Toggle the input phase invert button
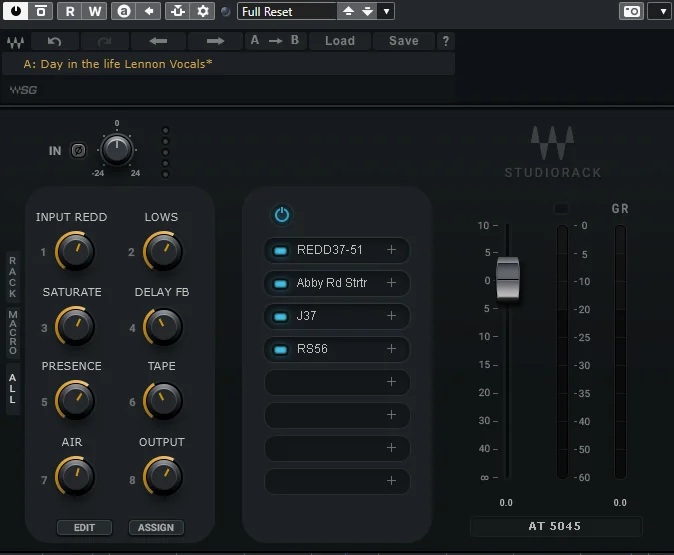Screen dimensions: 674x555 (78, 150)
